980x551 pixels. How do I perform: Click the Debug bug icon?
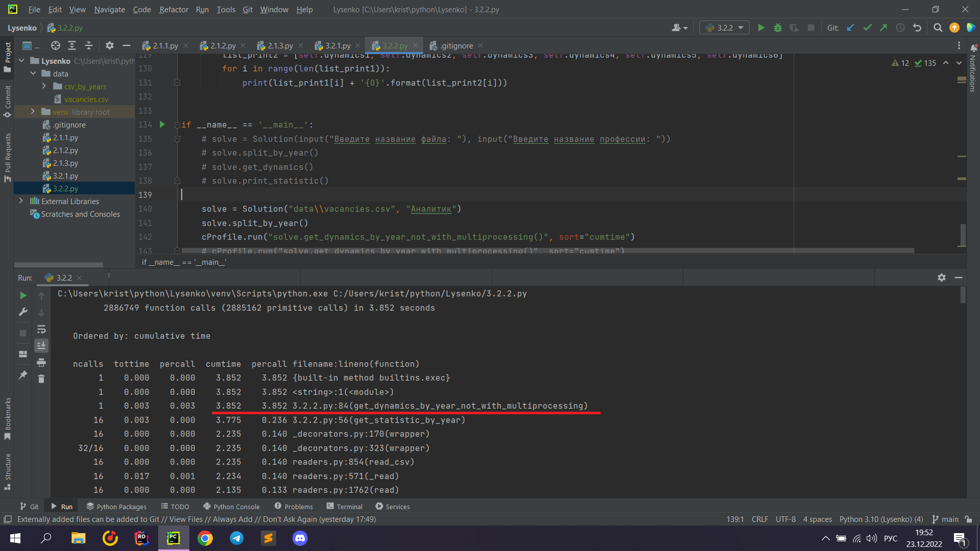777,28
